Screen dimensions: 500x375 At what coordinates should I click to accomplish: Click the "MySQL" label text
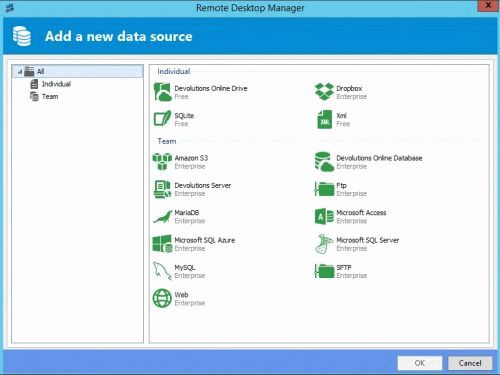(x=185, y=267)
